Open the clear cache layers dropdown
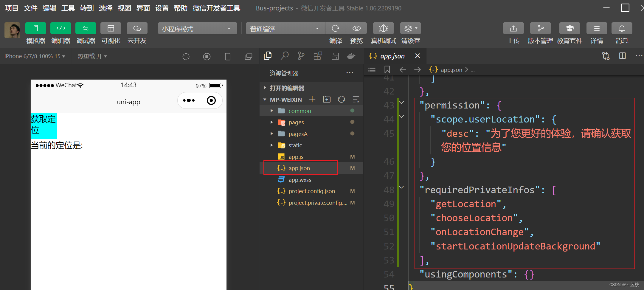 (411, 28)
